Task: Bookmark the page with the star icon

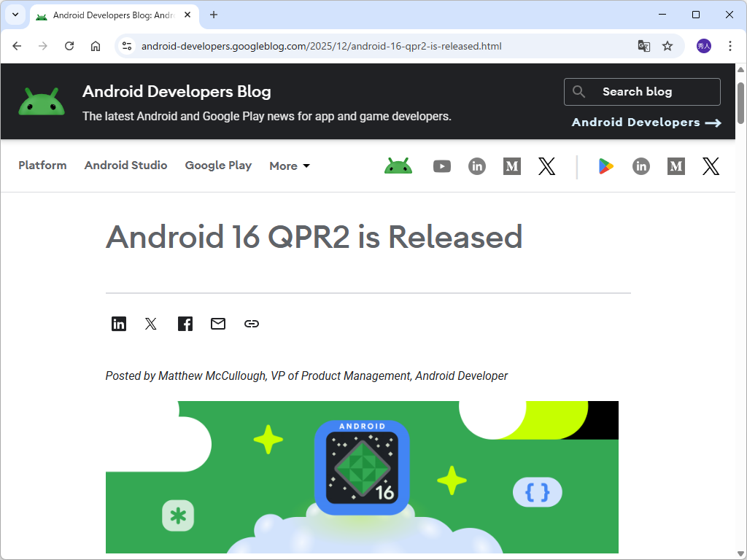Action: click(667, 46)
